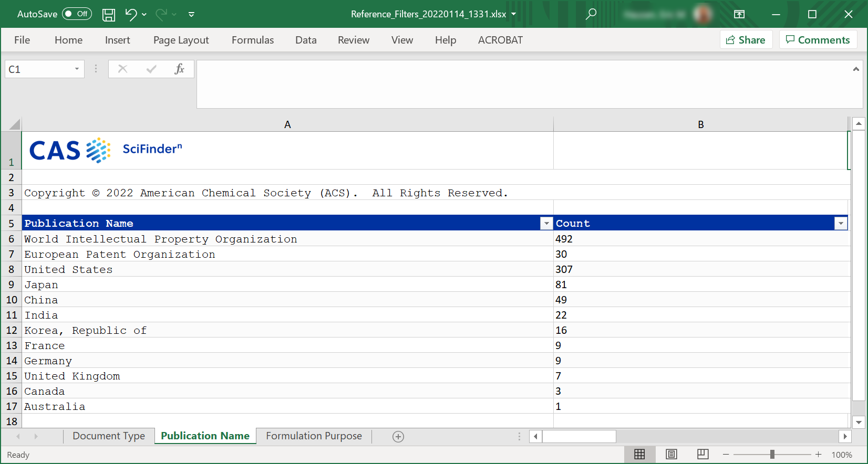Screen dimensions: 868x464
Task: Click the Insert Function fx icon
Action: pos(179,69)
